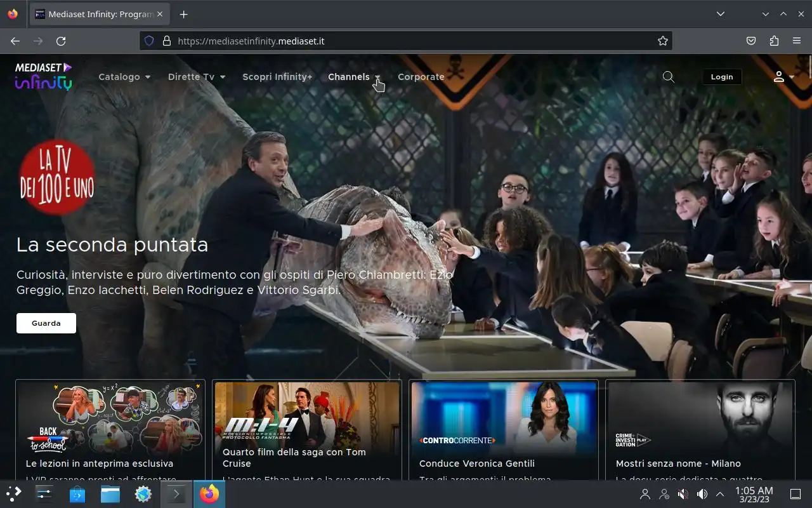This screenshot has width=812, height=508.
Task: Close the Mediaset Infinity tab
Action: pos(160,14)
